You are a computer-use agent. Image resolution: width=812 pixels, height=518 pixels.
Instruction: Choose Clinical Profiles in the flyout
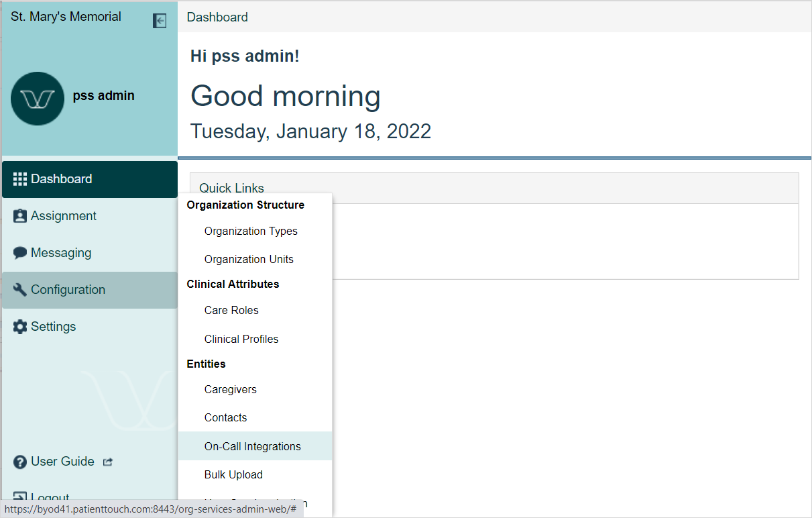click(x=241, y=339)
